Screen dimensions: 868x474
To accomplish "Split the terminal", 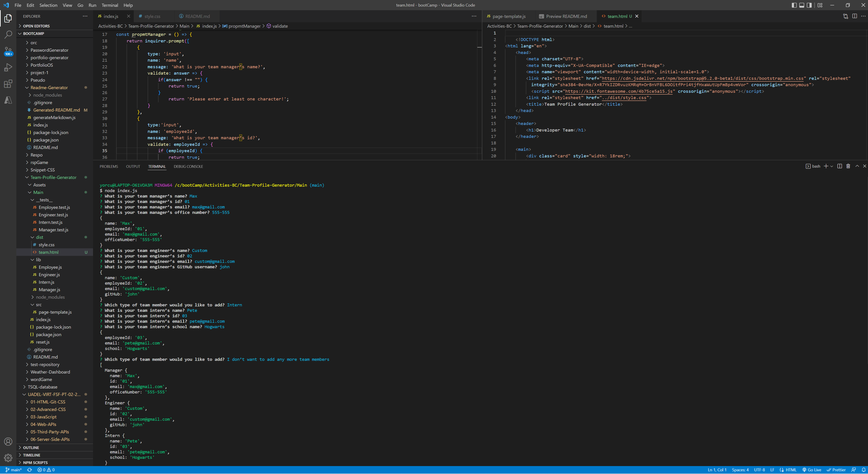I will [839, 166].
